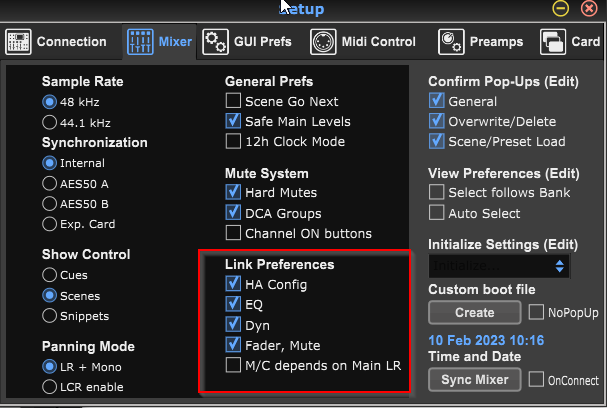607x408 pixels.
Task: Click the Create boot file button
Action: coord(475,312)
